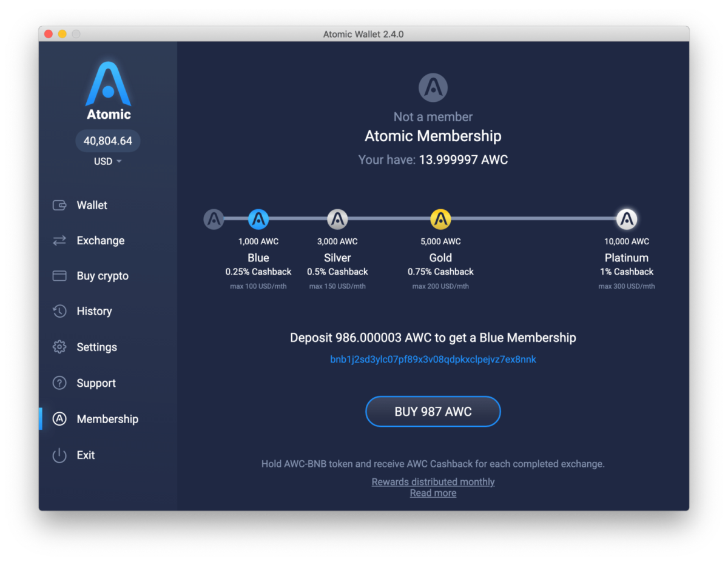Click the bnb1j2sd3ylc deposit address
The width and height of the screenshot is (728, 562).
click(x=433, y=359)
